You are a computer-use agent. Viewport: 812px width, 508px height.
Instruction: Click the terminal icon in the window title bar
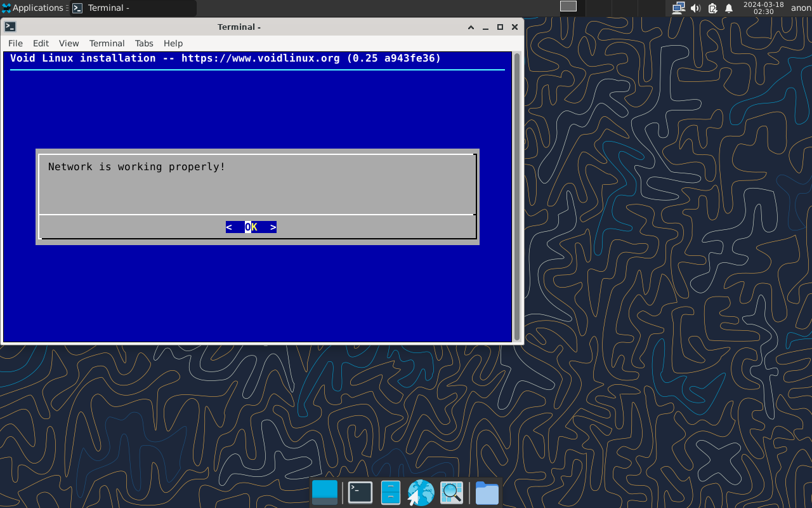pos(10,27)
